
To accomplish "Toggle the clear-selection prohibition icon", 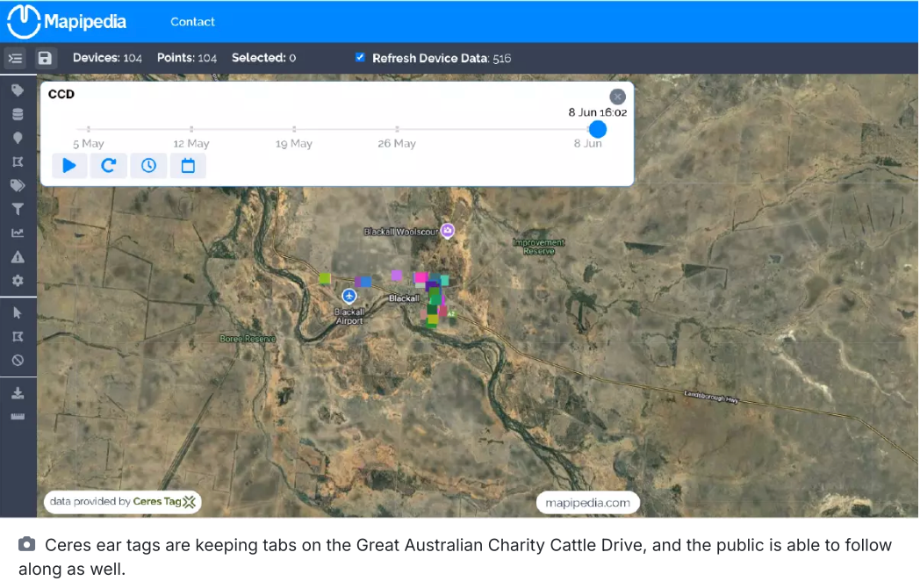I will (x=18, y=360).
